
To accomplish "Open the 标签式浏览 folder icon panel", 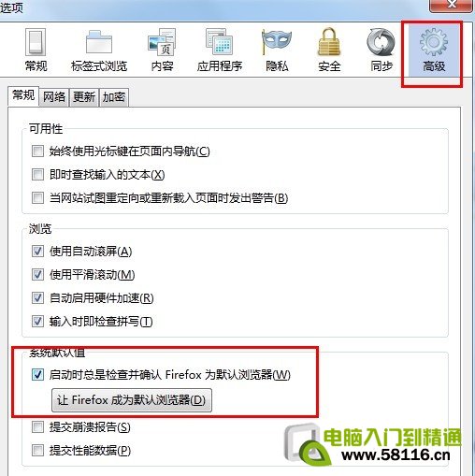I will click(99, 50).
